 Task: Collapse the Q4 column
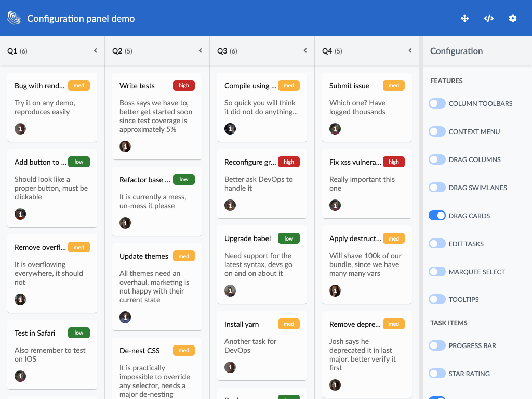410,51
